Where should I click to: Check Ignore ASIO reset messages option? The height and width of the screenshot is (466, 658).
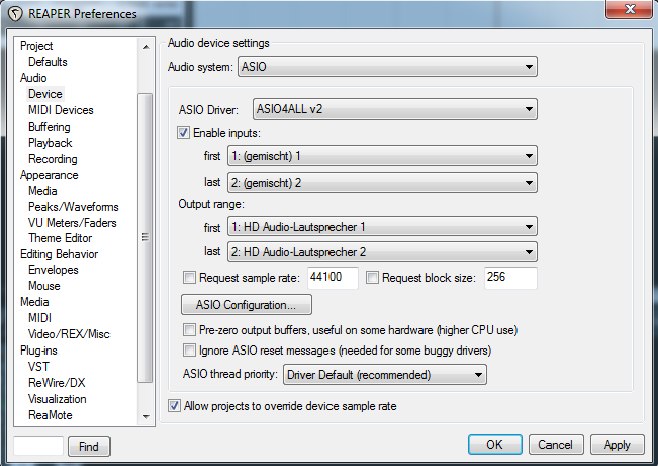tap(189, 350)
